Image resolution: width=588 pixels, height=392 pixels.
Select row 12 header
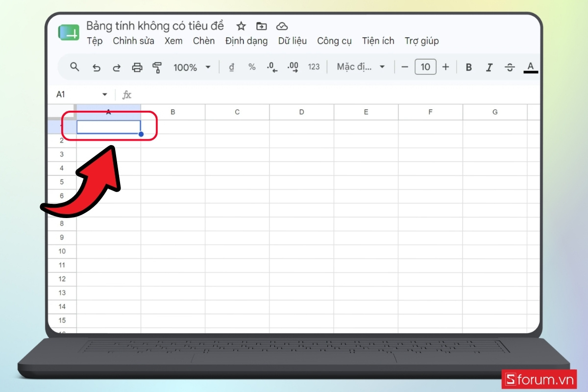click(x=62, y=279)
